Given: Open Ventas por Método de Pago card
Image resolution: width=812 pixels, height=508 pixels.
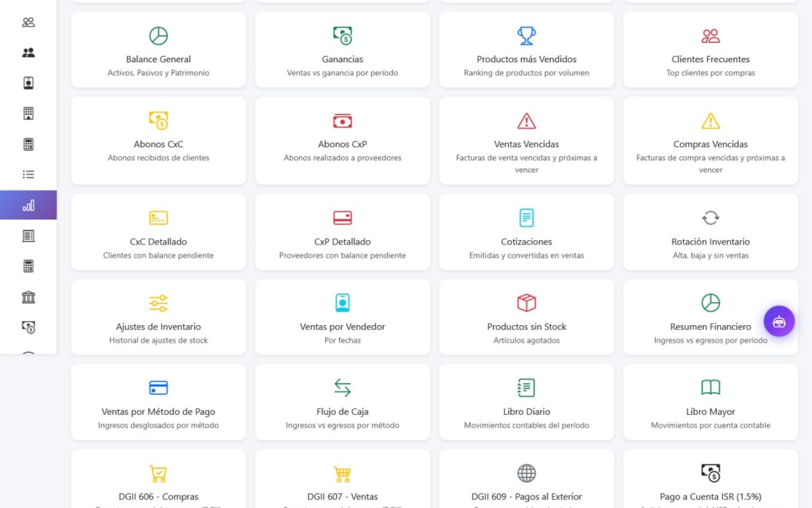Looking at the screenshot, I should coord(159,402).
